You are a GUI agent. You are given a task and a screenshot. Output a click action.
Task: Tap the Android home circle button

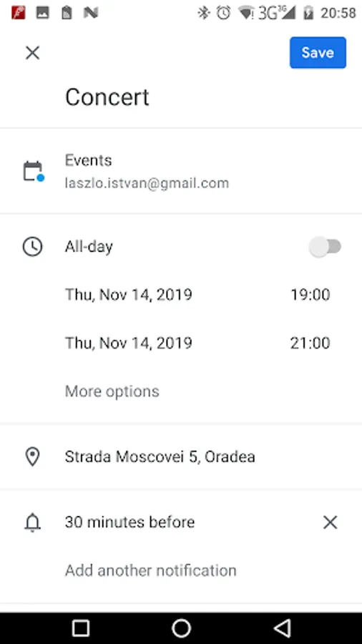pos(181,628)
